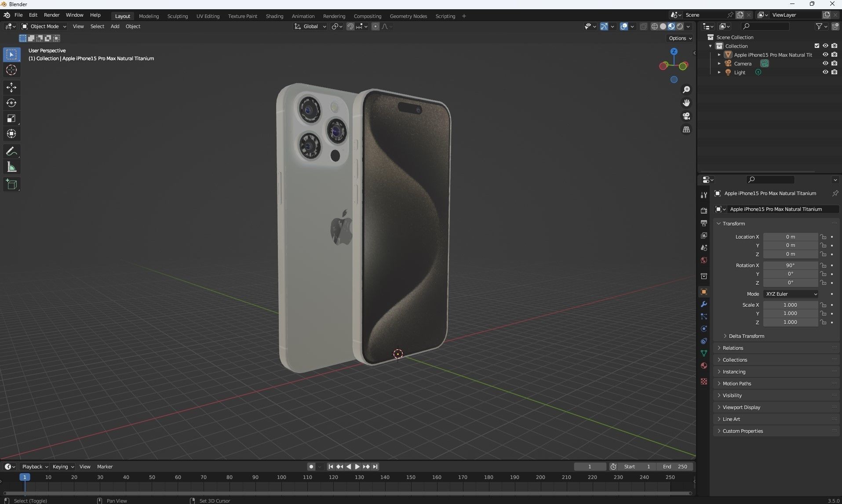Click the viewport zoom magnifier icon
The width and height of the screenshot is (842, 504).
[686, 90]
